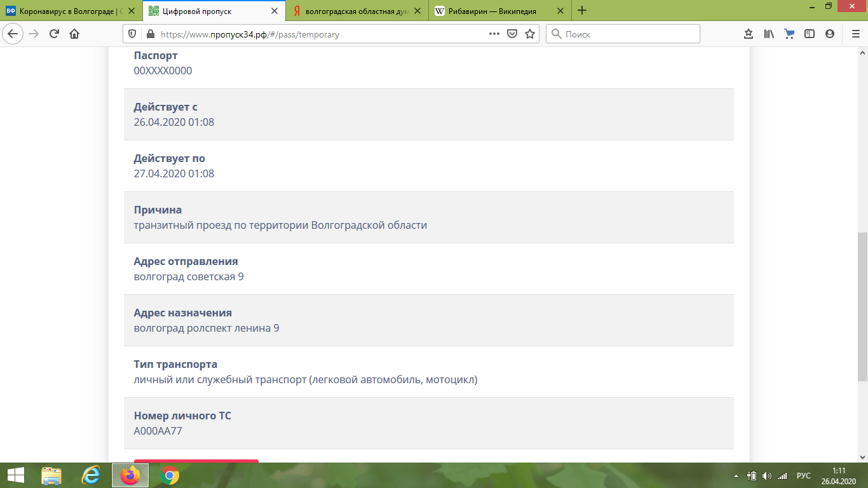This screenshot has height=488, width=868.
Task: Close the волгоградская областная дума tab
Action: click(417, 11)
